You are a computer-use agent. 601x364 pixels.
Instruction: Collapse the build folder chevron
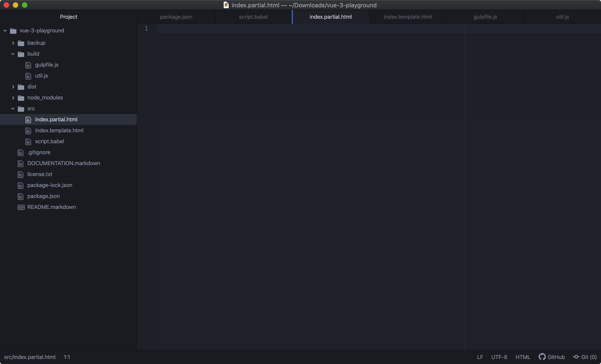point(13,54)
